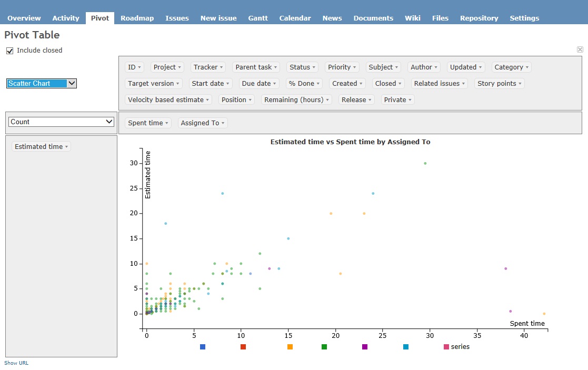This screenshot has height=370, width=588.
Task: Open the Related issues attribute filter
Action: point(439,84)
